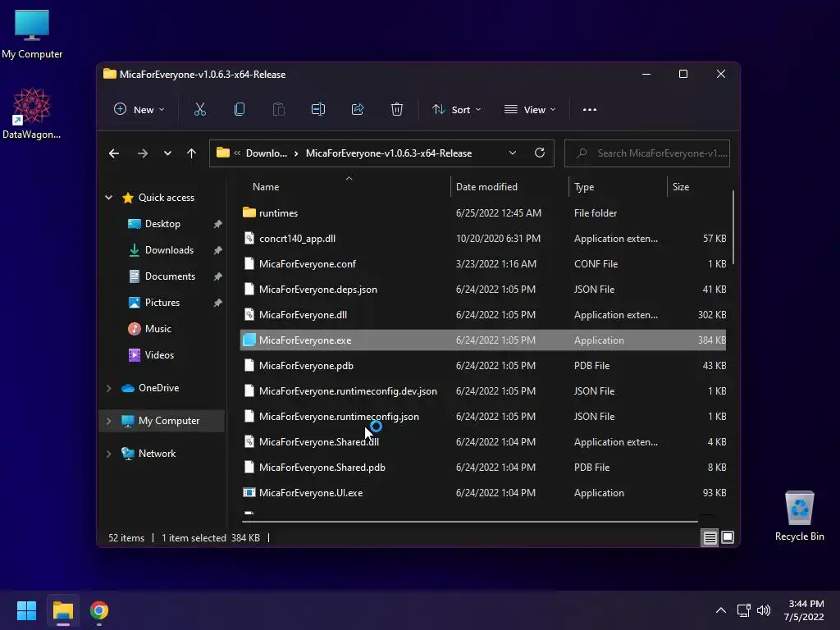Open the network status tray icon
The image size is (840, 630).
click(x=743, y=610)
